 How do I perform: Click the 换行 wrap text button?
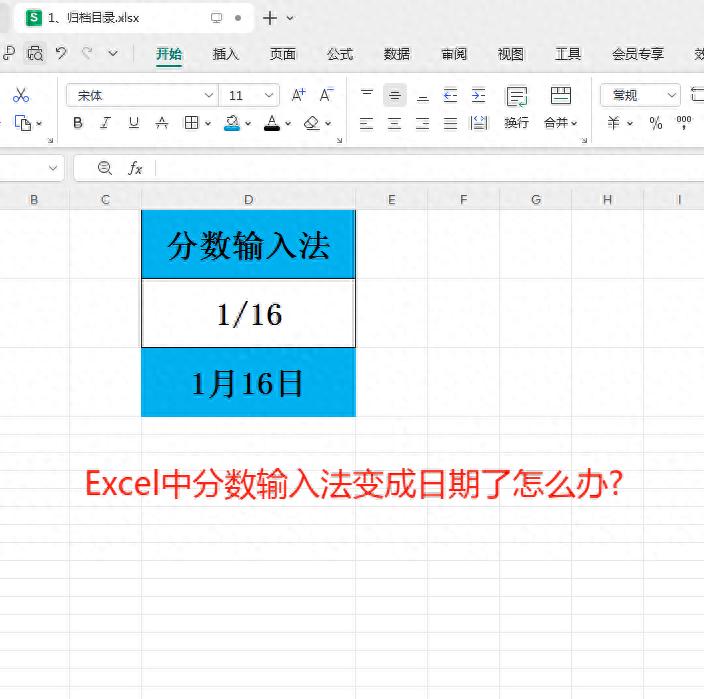pos(517,108)
